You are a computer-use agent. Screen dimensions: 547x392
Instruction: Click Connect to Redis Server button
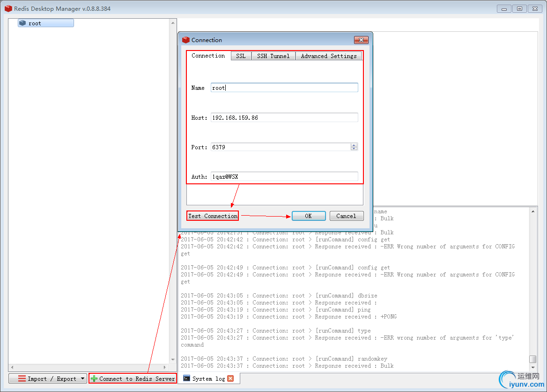click(x=133, y=379)
